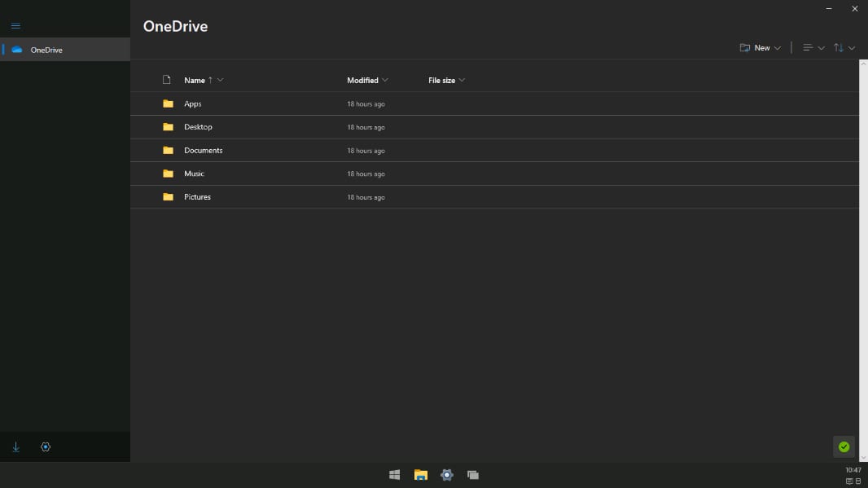Viewport: 868px width, 488px height.
Task: Click the Desktop folder icon
Action: (169, 127)
